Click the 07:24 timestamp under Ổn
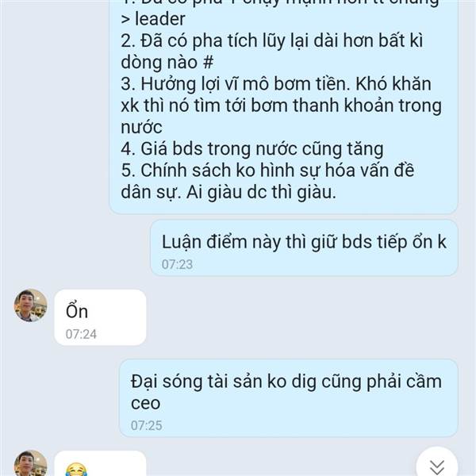 pyautogui.click(x=81, y=334)
